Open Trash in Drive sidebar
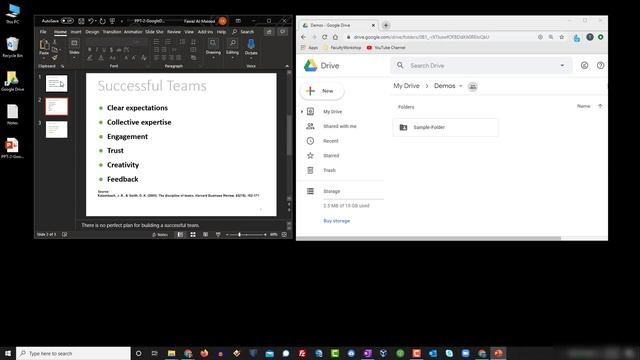This screenshot has height=360, width=640. pos(329,170)
